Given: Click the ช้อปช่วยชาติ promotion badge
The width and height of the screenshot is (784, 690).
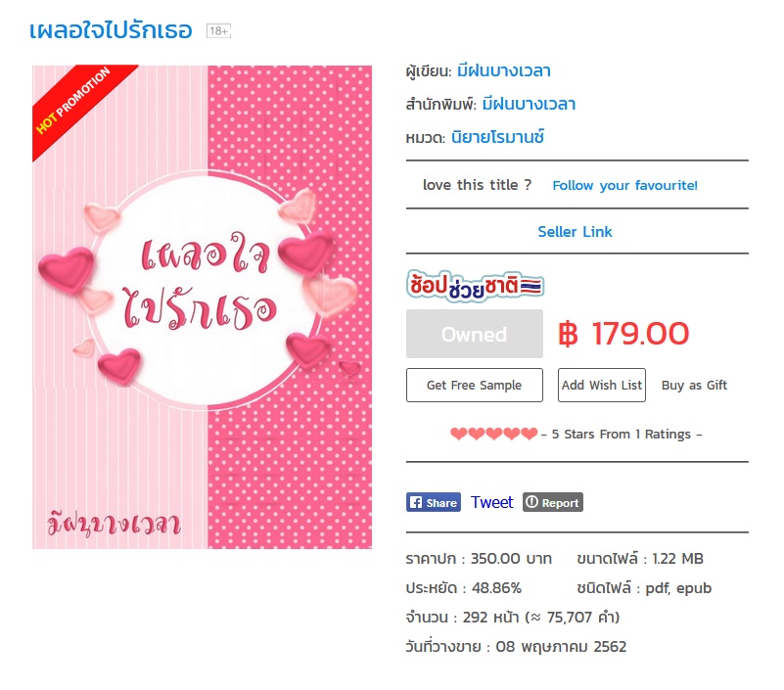Looking at the screenshot, I should (x=474, y=287).
